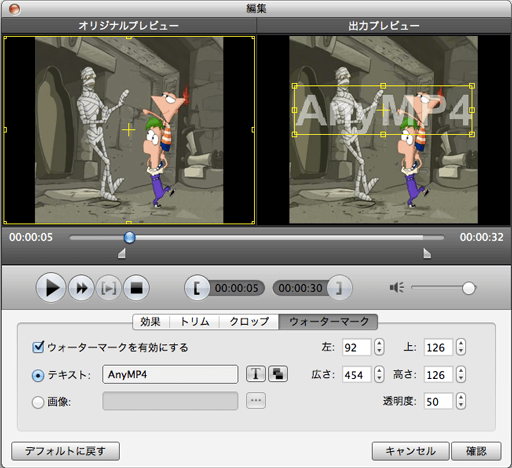
Task: Click the Play button
Action: pos(51,288)
